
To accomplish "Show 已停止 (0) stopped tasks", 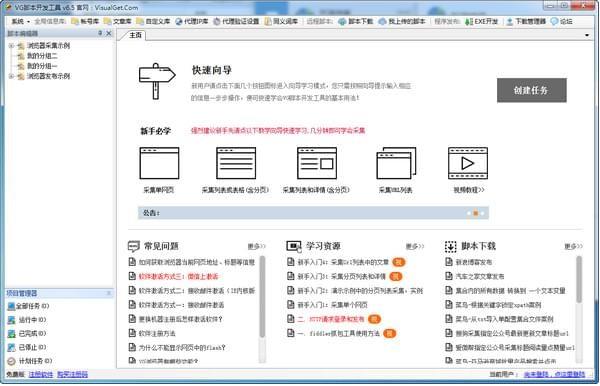I will click(27, 347).
